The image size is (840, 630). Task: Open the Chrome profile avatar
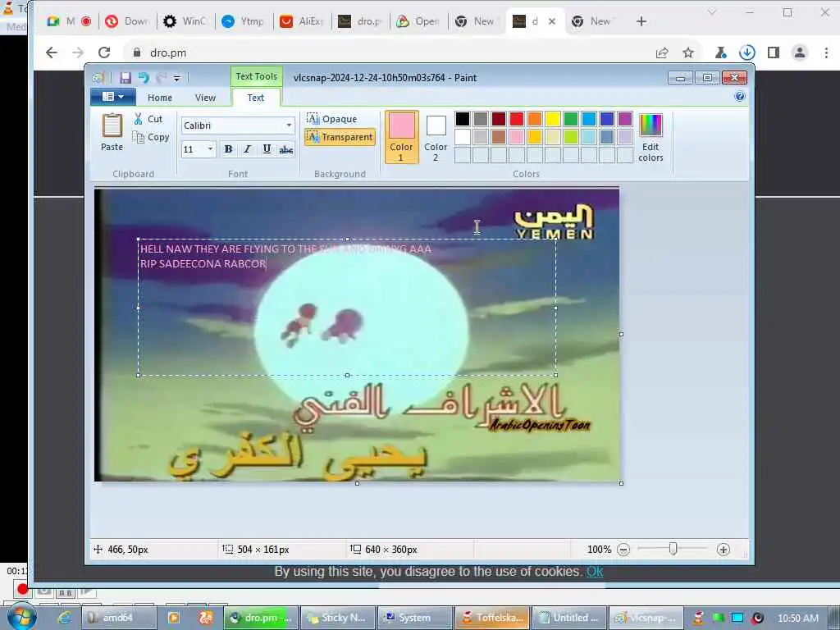pyautogui.click(x=799, y=52)
